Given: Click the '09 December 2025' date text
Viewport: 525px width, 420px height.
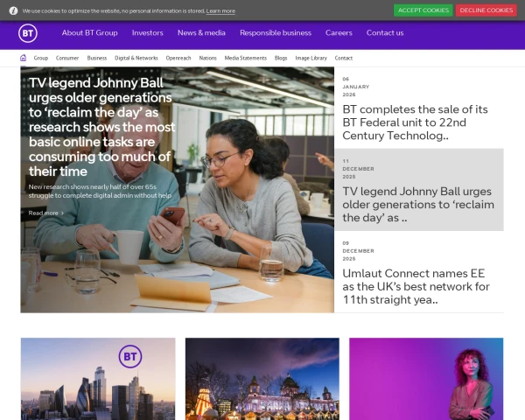Looking at the screenshot, I should pos(358,251).
